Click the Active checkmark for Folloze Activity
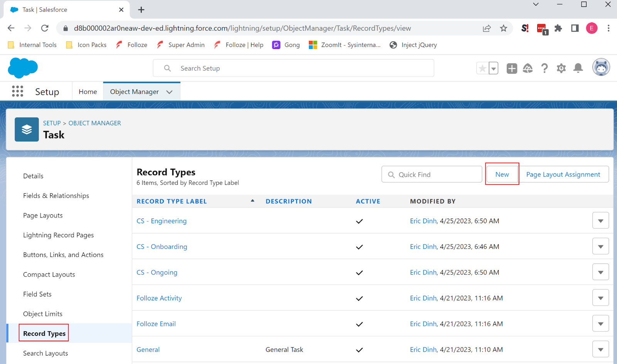 (359, 298)
